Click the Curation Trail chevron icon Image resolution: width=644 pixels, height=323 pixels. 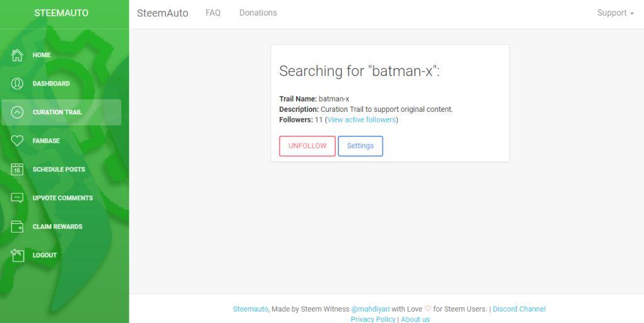coord(18,112)
